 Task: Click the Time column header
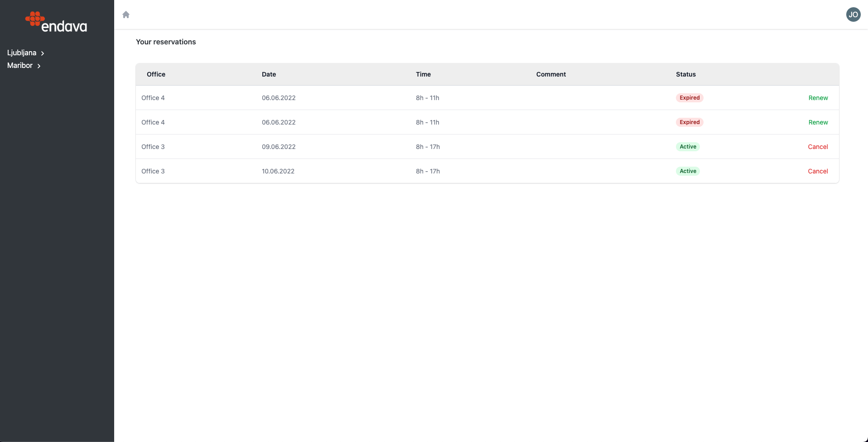423,74
